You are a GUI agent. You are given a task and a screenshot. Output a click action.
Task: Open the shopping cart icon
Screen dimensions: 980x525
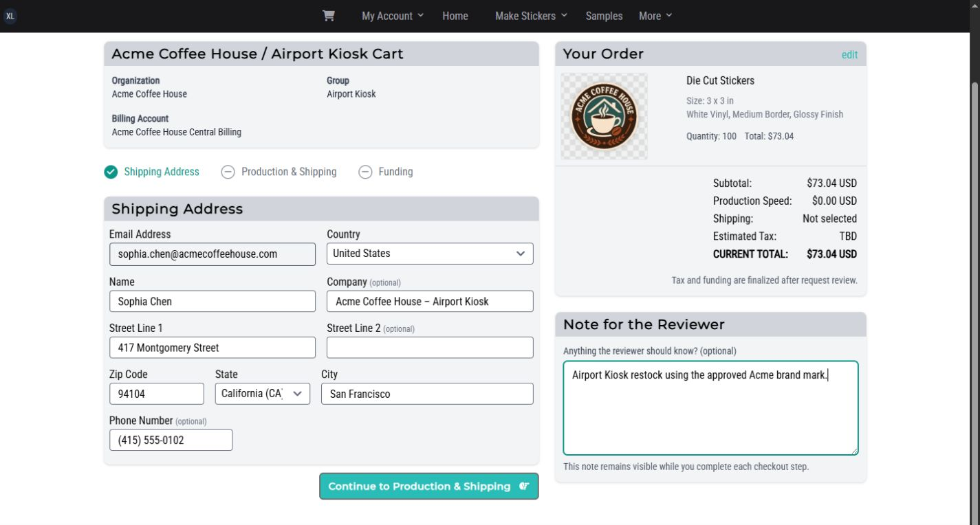click(329, 16)
